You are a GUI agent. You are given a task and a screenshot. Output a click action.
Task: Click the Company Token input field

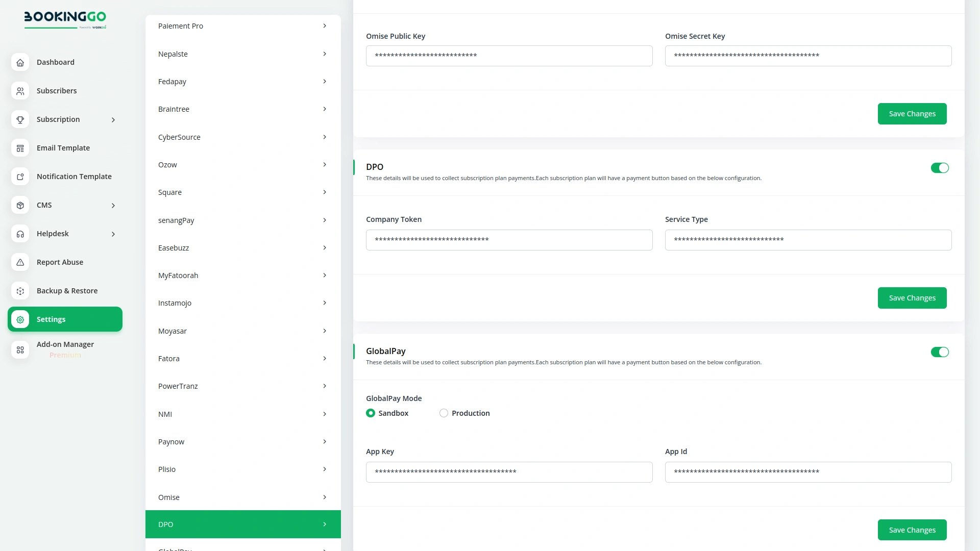coord(509,240)
